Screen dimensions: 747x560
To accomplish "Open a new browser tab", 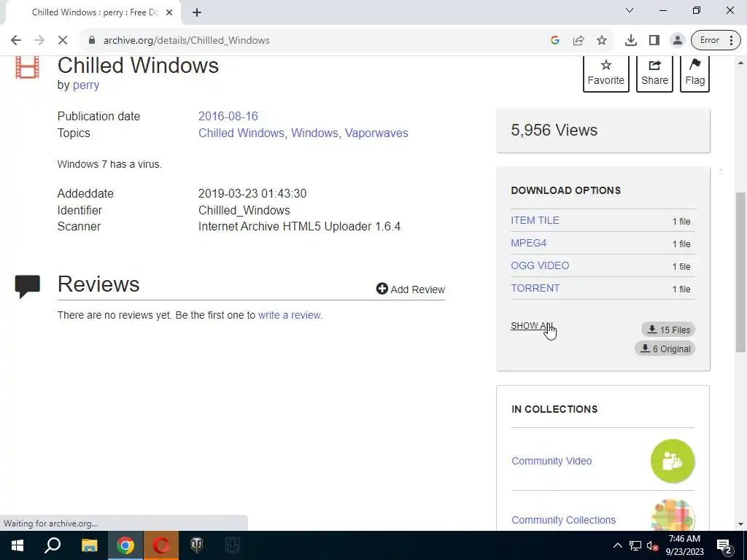I will pyautogui.click(x=197, y=12).
